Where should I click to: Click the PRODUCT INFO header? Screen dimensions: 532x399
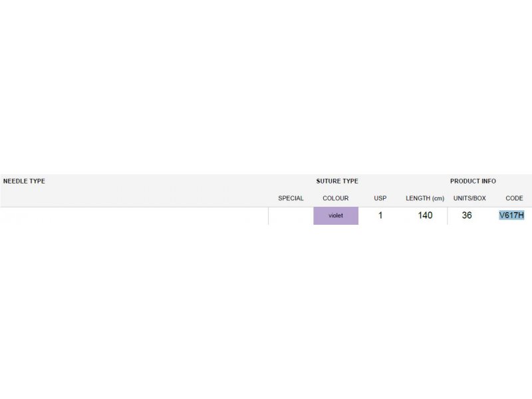473,181
